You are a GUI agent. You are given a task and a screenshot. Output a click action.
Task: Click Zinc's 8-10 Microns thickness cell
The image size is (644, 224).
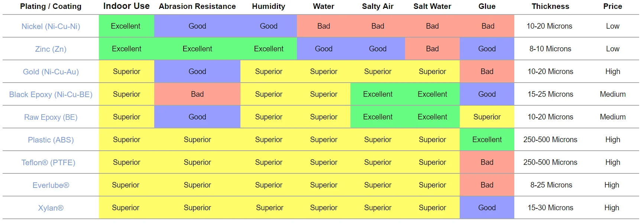coord(550,49)
